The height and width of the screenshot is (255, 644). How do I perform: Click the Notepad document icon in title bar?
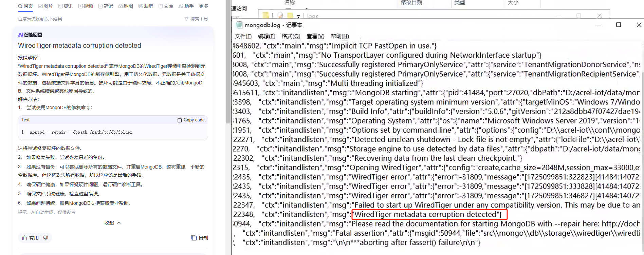[239, 25]
